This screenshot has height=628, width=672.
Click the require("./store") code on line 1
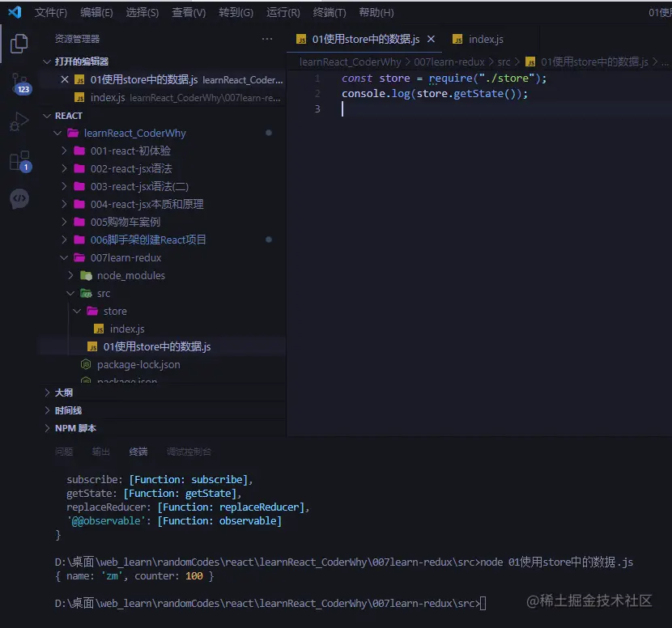[x=484, y=78]
